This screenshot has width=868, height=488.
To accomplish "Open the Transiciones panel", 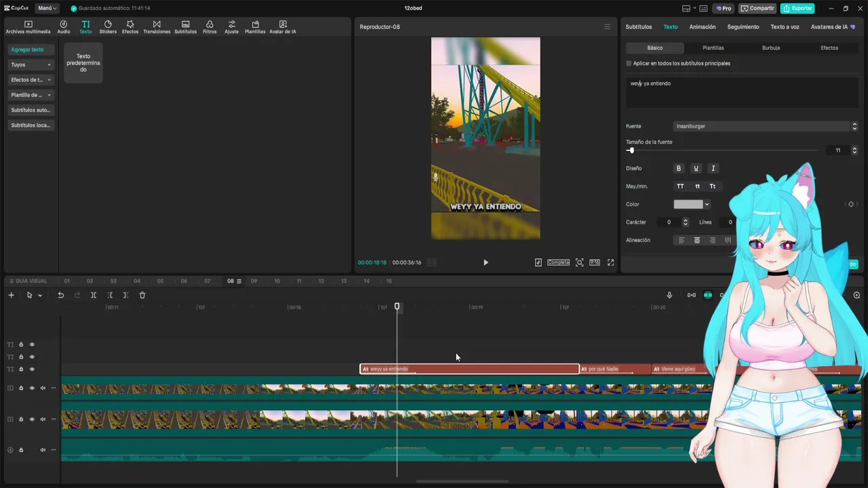I will coord(157,27).
